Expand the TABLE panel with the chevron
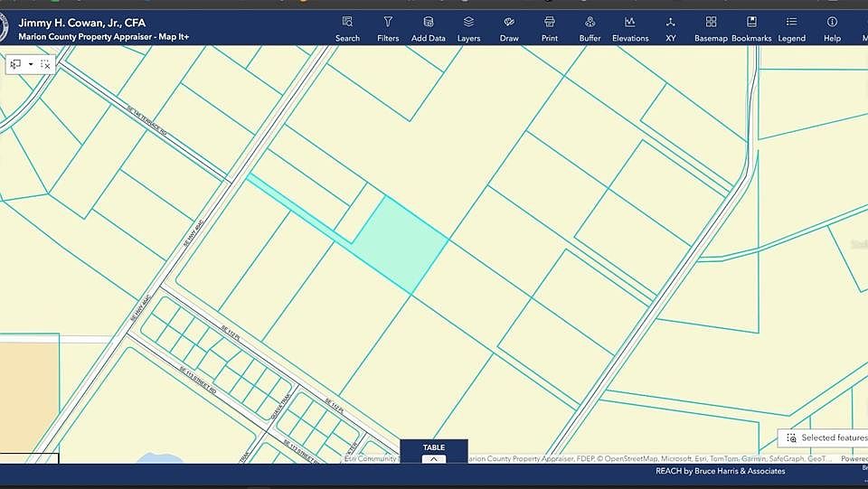Viewport: 868px width, 489px height. tap(434, 458)
